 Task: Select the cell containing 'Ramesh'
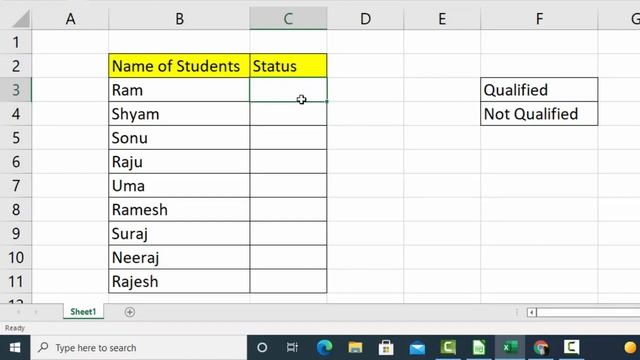point(179,209)
